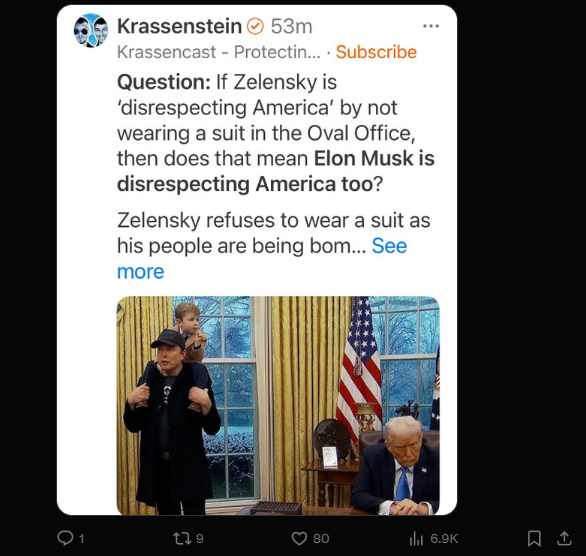This screenshot has width=586, height=556.
Task: Click the 53m post timestamp
Action: click(x=292, y=27)
